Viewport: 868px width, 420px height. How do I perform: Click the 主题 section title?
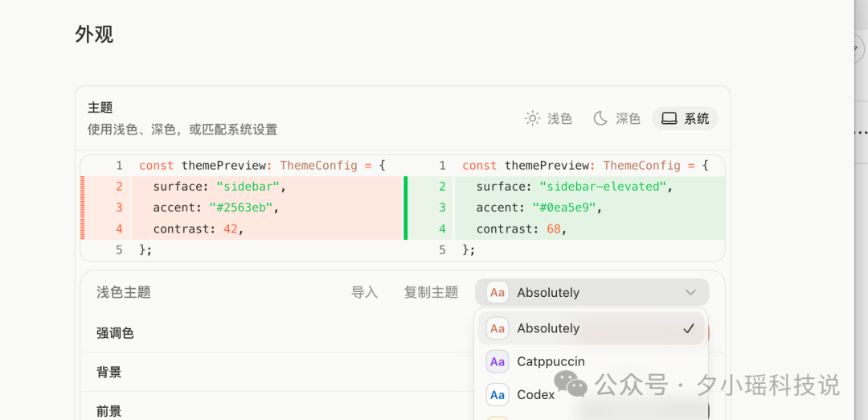(x=100, y=108)
